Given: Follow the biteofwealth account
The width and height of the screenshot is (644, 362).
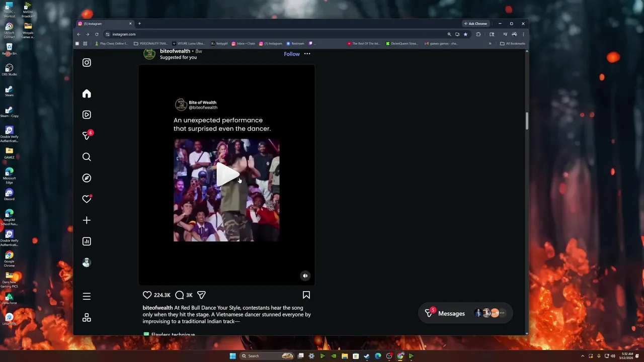Looking at the screenshot, I should click(292, 54).
